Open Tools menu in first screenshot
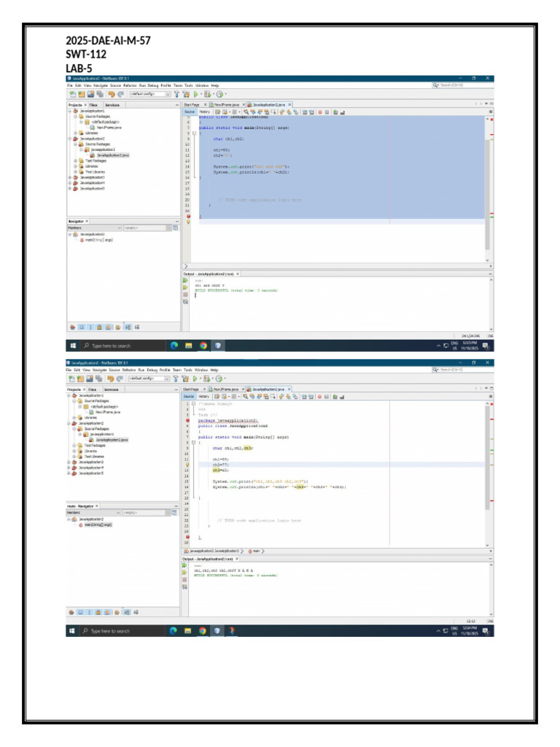 click(189, 85)
